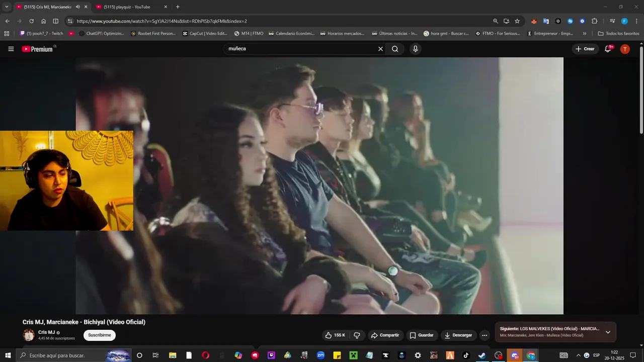Open the Windows Start menu
Viewport: 644px width, 362px height.
(8, 355)
